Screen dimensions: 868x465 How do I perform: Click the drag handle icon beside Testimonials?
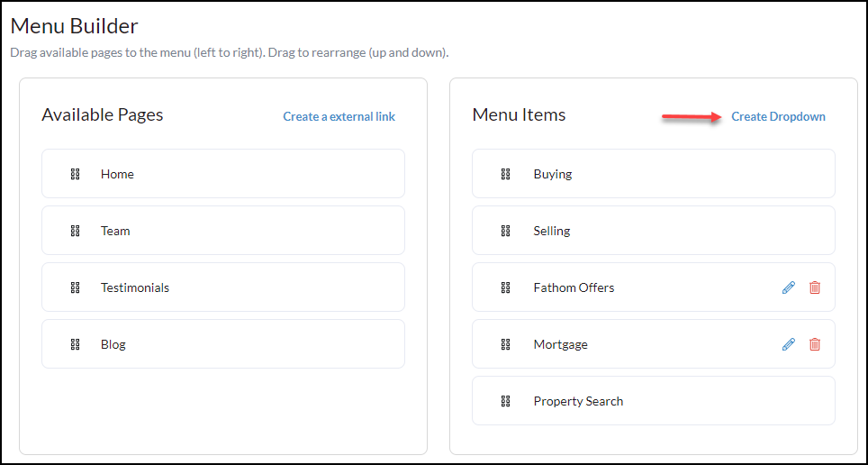point(76,287)
